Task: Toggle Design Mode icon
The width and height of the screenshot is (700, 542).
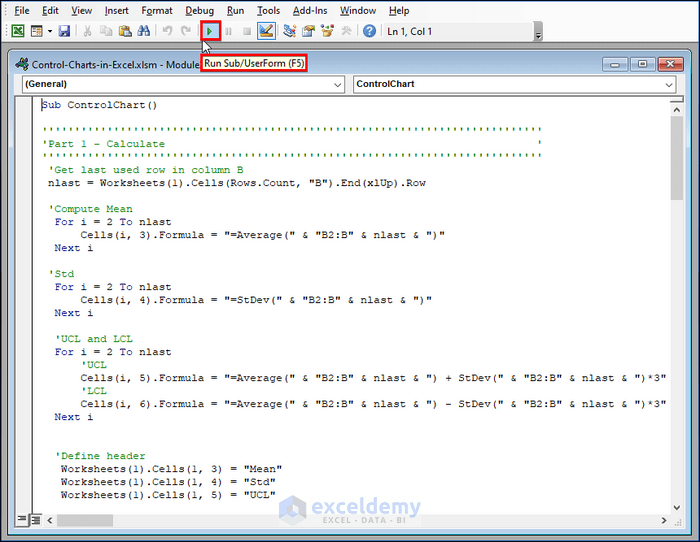Action: (266, 31)
